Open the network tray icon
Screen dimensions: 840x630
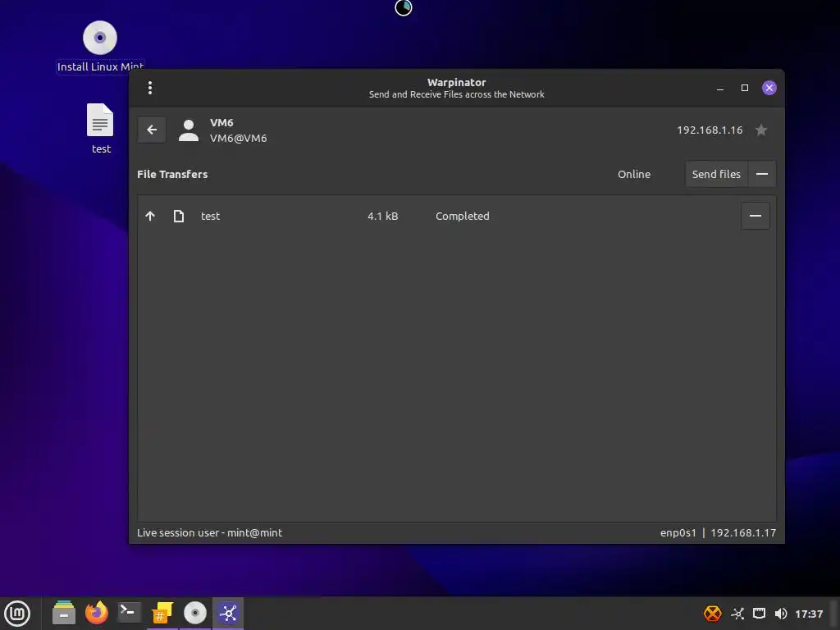click(759, 614)
